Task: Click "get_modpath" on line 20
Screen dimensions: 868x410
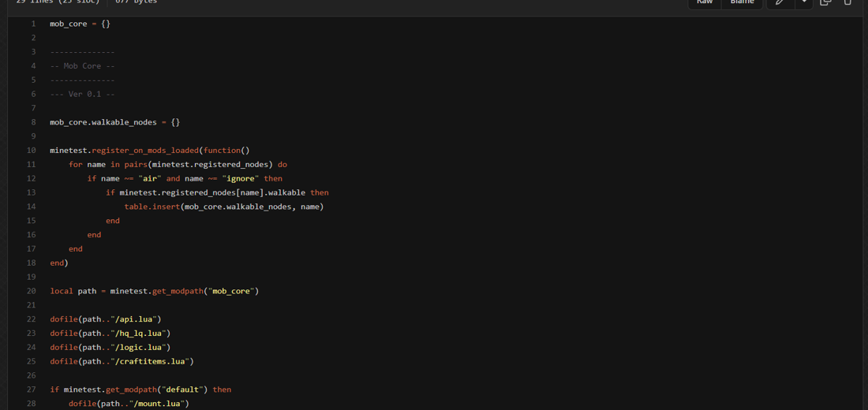Action: 178,291
